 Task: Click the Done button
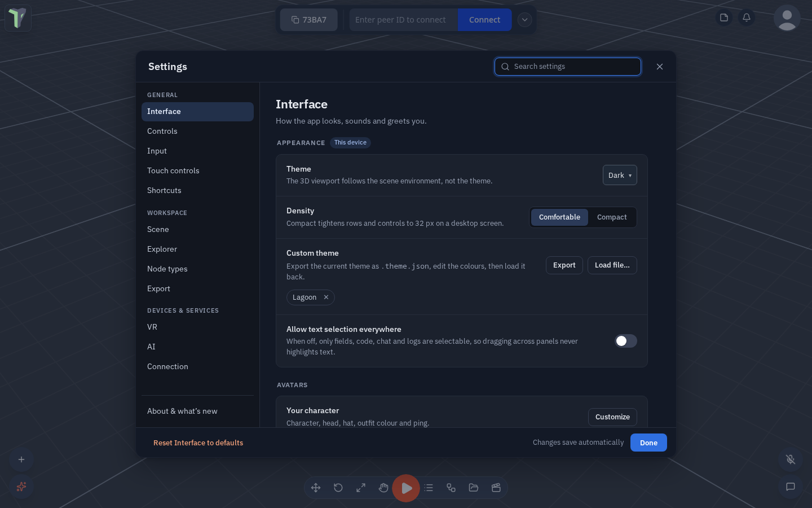click(648, 443)
